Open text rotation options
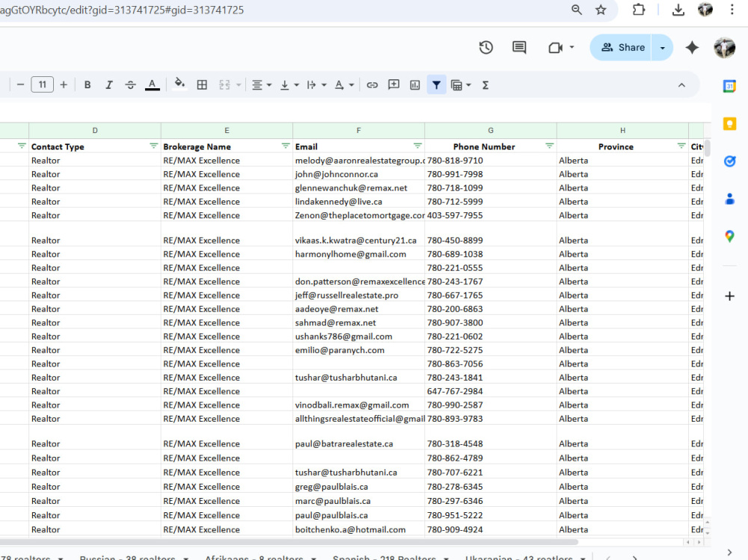Image resolution: width=748 pixels, height=560 pixels. click(344, 85)
